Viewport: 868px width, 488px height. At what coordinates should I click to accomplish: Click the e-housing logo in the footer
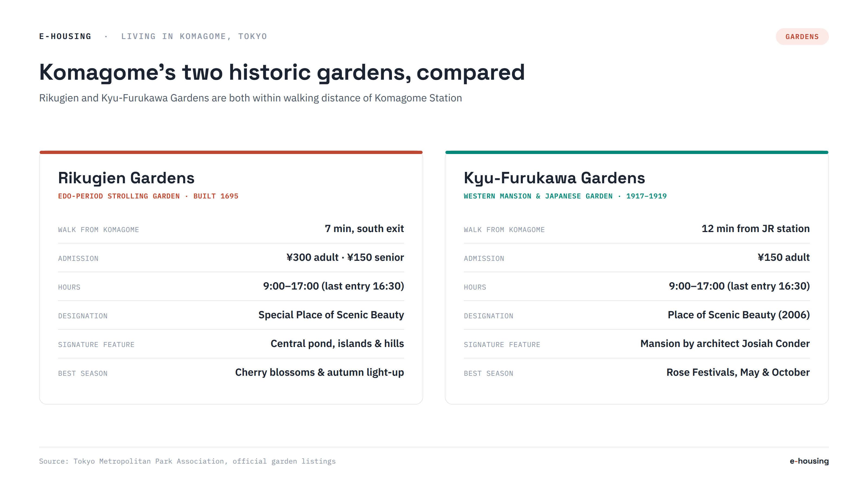tap(809, 461)
